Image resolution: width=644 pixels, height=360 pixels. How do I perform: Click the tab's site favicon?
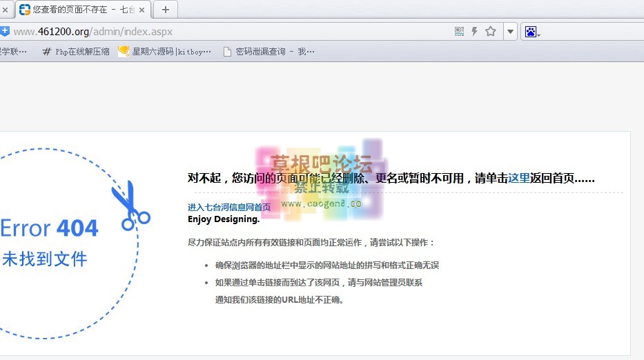[25, 10]
